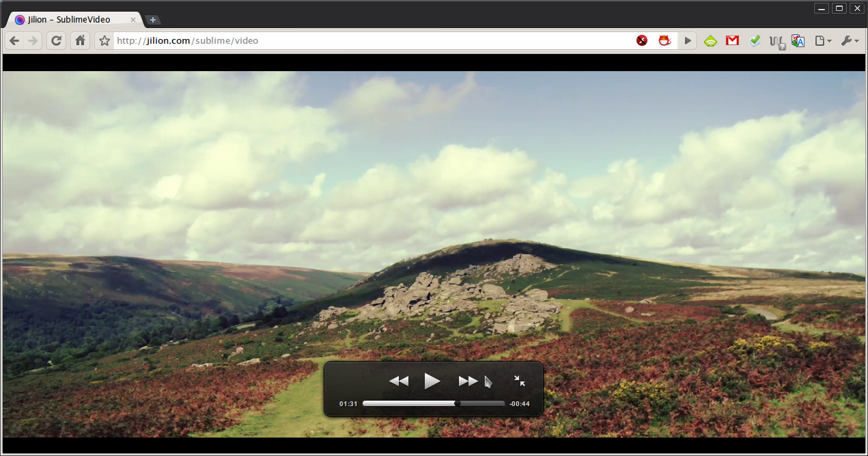Open the green checkmark tasks extension
Viewport: 868px width, 456px height.
tap(755, 41)
